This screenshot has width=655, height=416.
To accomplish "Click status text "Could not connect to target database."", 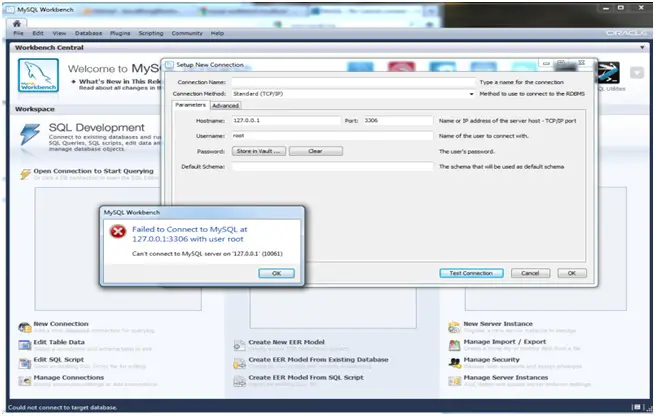I will point(63,408).
